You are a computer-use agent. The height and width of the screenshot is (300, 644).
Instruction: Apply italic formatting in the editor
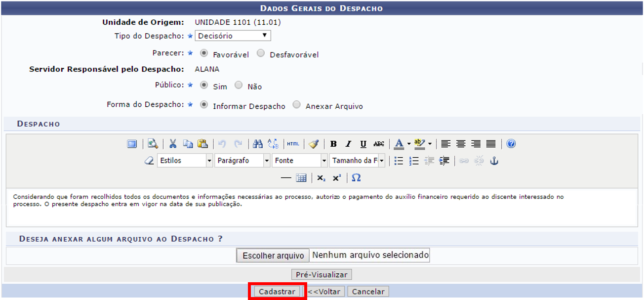point(348,144)
